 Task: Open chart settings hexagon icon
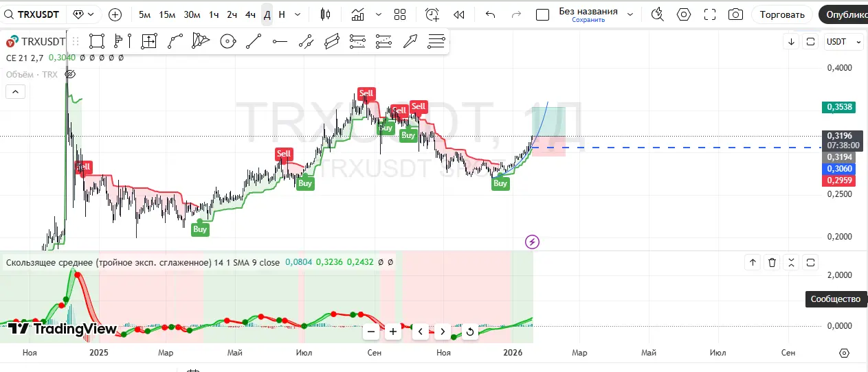coord(684,14)
